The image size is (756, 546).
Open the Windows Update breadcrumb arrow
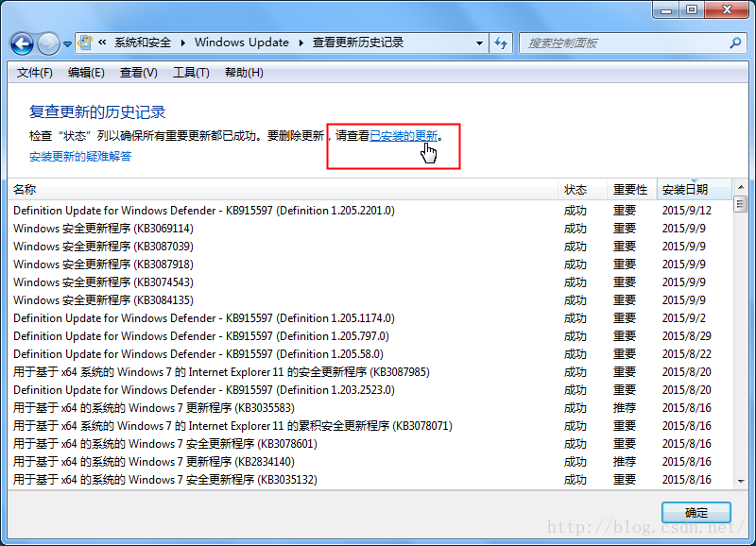tap(301, 43)
